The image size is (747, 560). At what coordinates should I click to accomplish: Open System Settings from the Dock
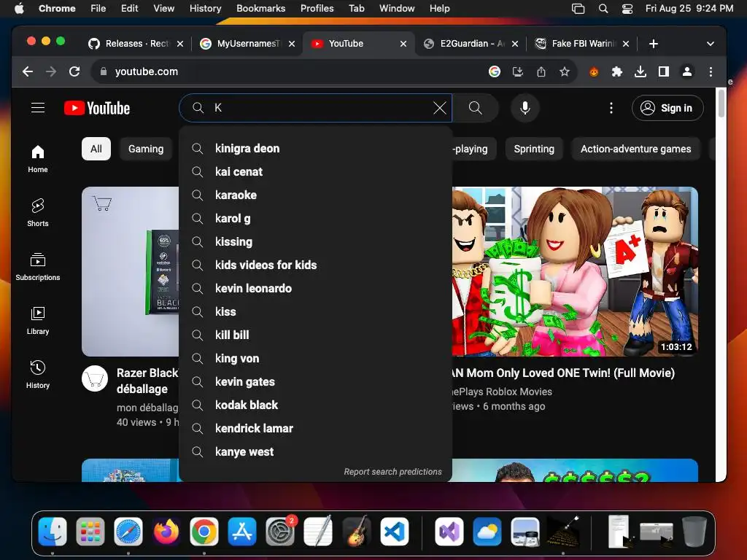click(280, 531)
